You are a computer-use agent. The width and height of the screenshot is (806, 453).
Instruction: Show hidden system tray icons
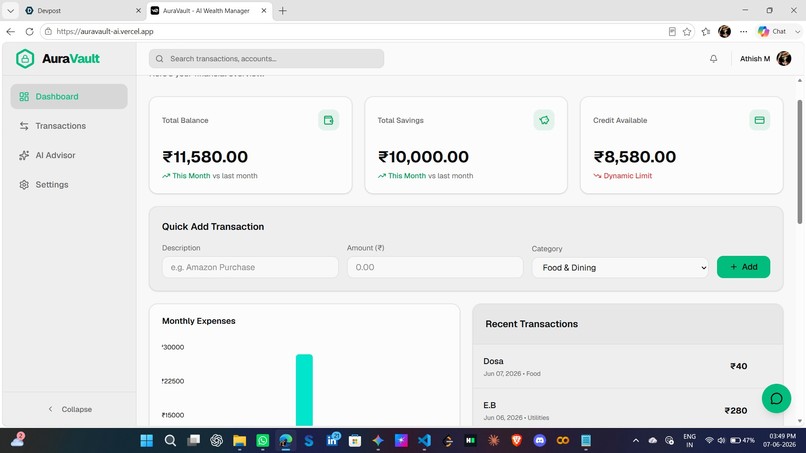pyautogui.click(x=636, y=440)
